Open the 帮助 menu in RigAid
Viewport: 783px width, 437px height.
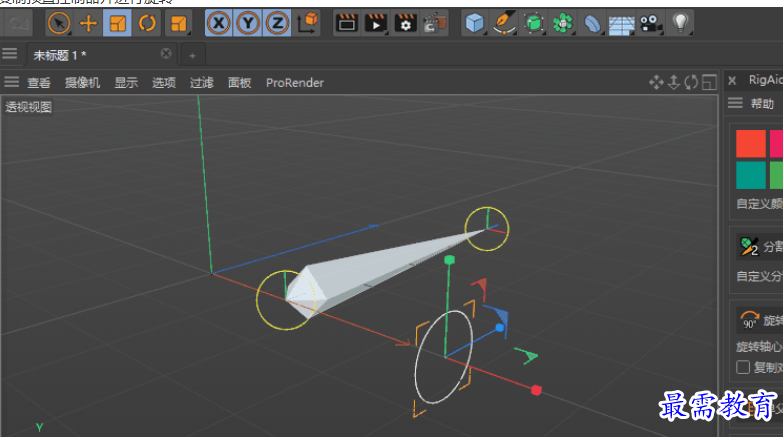(x=762, y=103)
